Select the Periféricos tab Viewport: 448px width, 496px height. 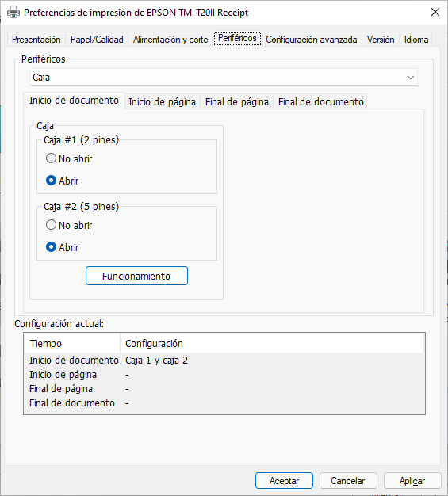[237, 38]
